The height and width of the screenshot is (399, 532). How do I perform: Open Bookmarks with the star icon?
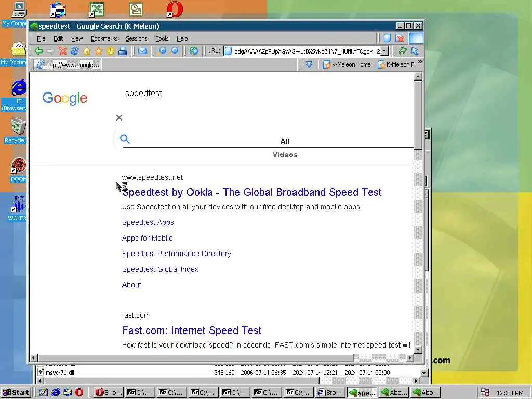(99, 51)
